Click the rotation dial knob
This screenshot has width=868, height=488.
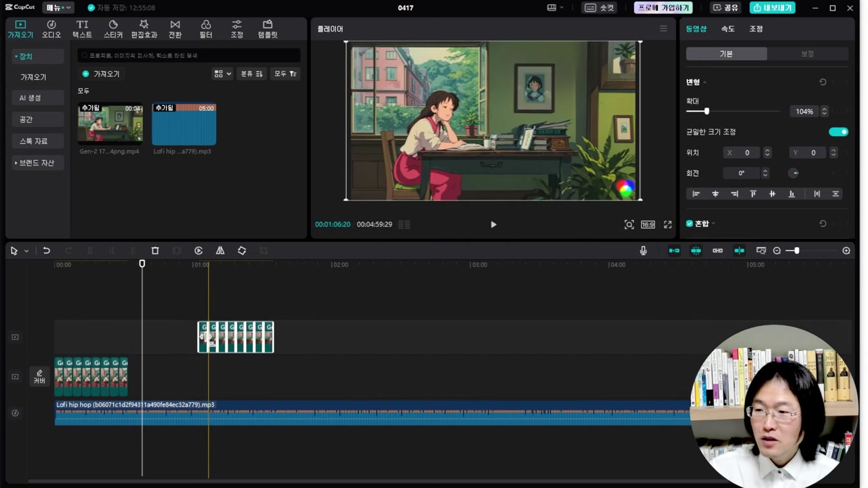pyautogui.click(x=794, y=173)
